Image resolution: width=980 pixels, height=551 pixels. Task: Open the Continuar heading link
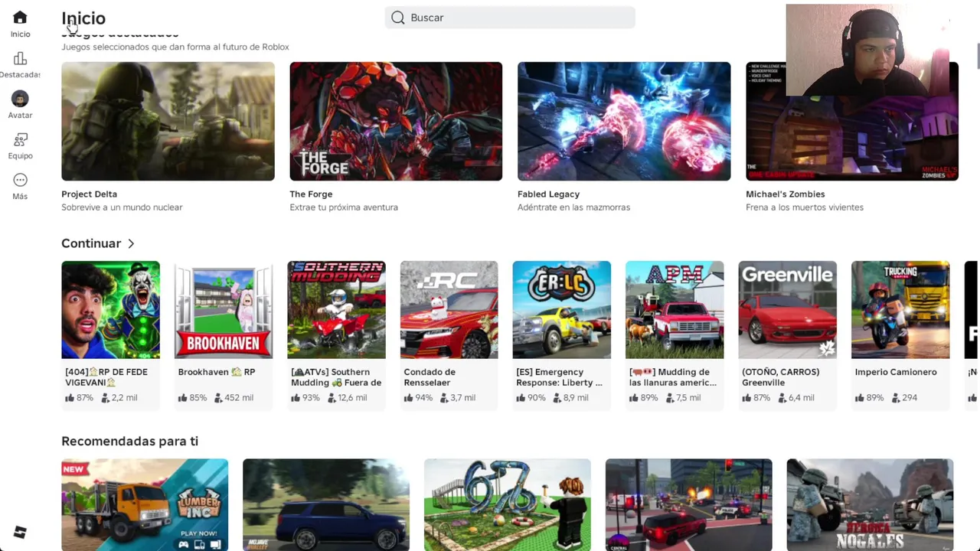tap(91, 243)
